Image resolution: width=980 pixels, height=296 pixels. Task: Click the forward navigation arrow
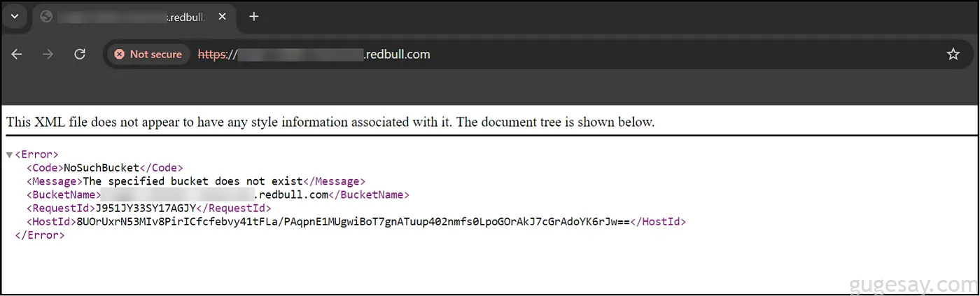pos(48,54)
